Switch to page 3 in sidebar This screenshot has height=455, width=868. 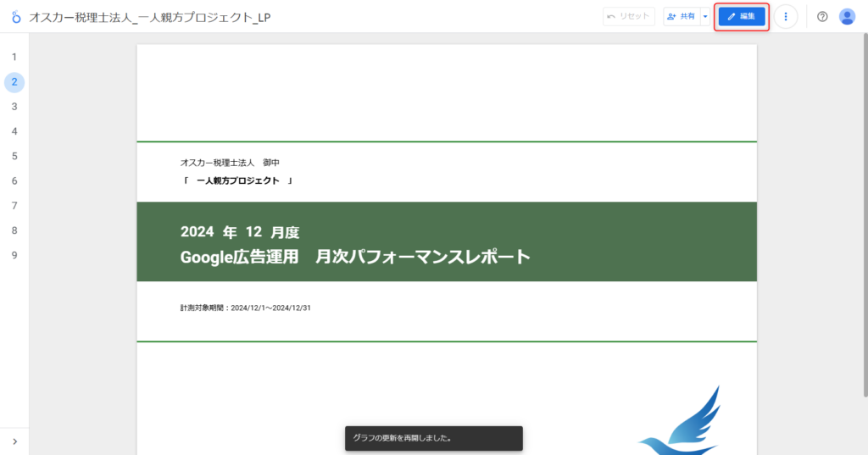tap(14, 107)
